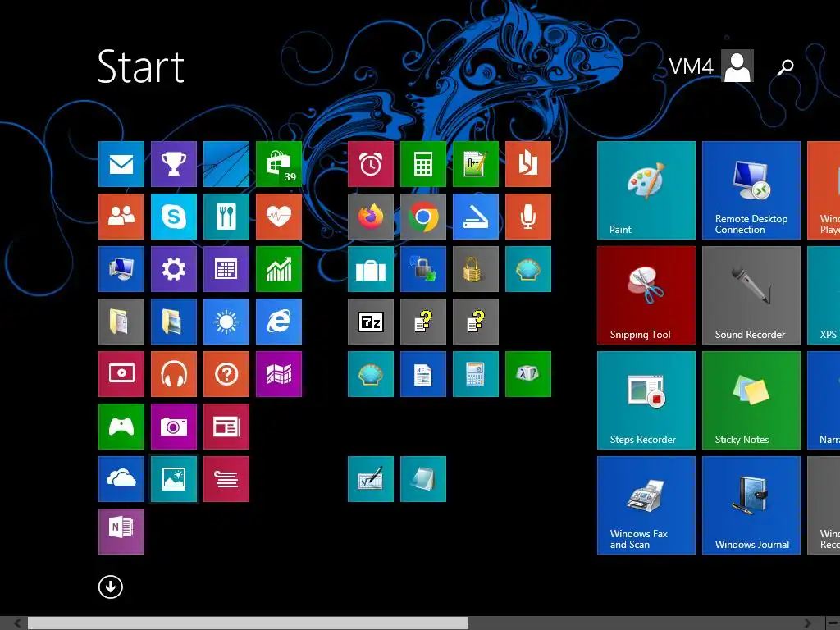
Task: Open the Maps tile
Action: (x=279, y=374)
